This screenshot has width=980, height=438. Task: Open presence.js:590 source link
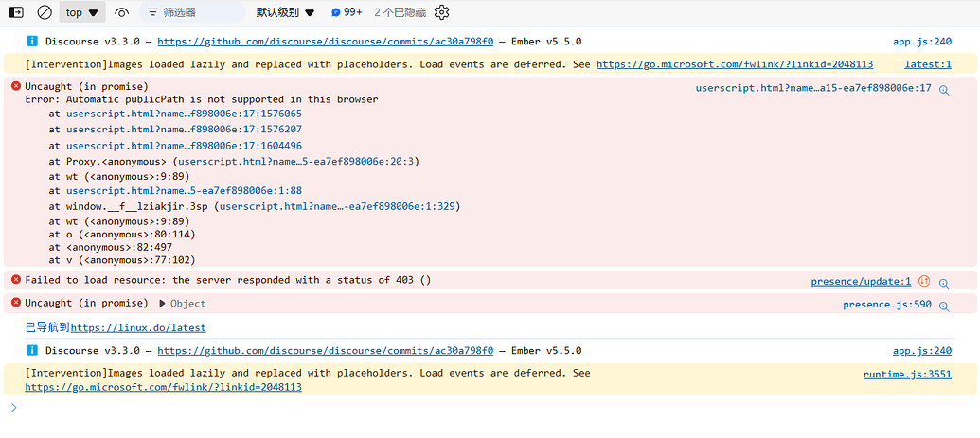(x=887, y=305)
